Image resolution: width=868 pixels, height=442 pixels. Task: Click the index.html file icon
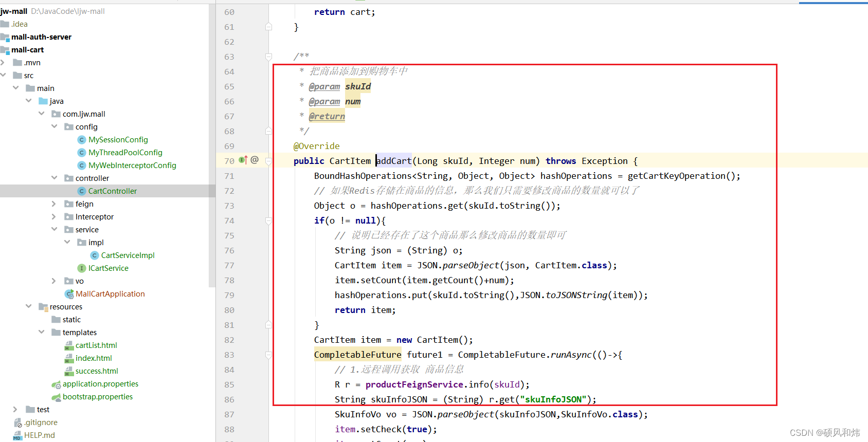(x=69, y=358)
